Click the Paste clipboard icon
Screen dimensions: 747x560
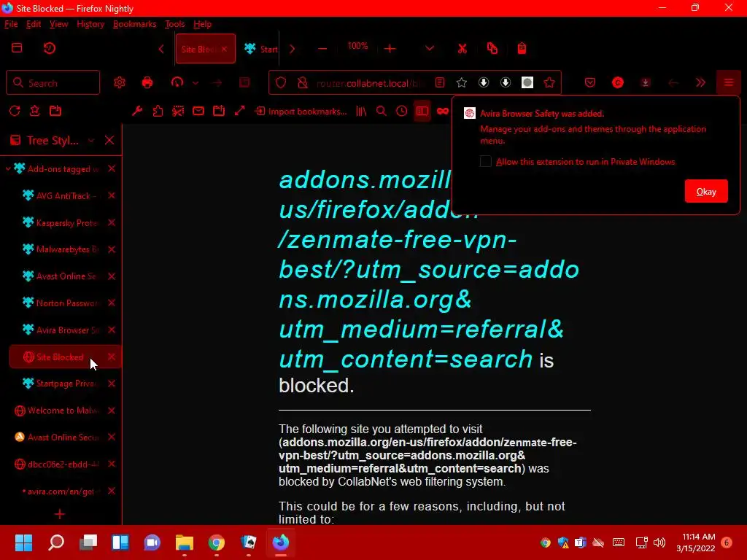click(522, 48)
